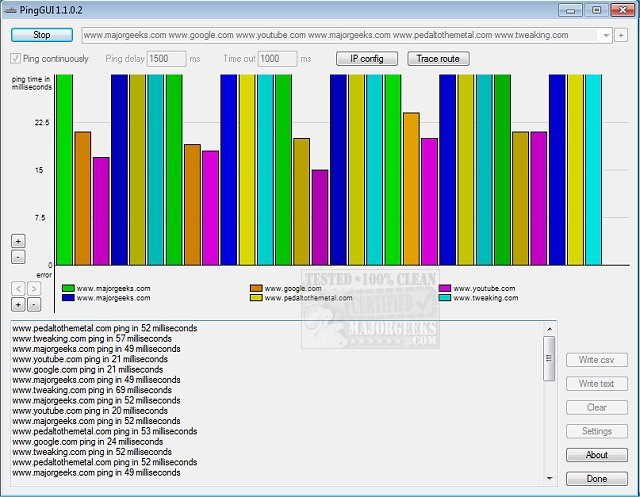Toggle the Ping continuously checkbox

point(16,58)
